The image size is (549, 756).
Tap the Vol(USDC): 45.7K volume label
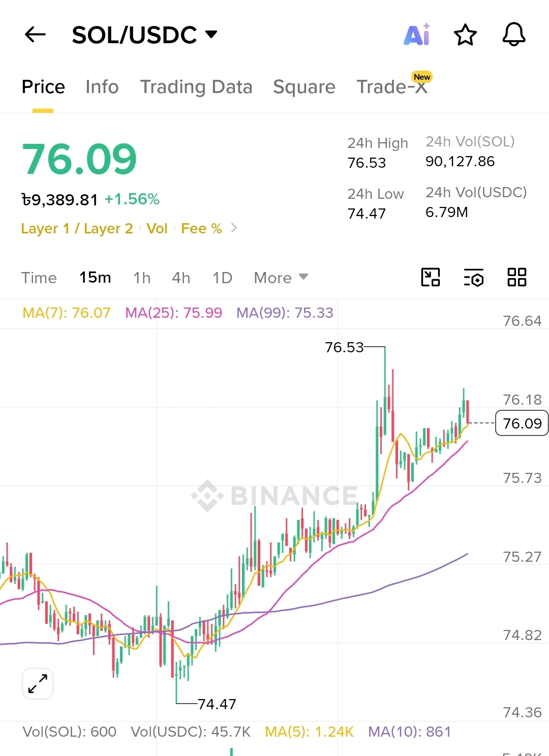[191, 732]
